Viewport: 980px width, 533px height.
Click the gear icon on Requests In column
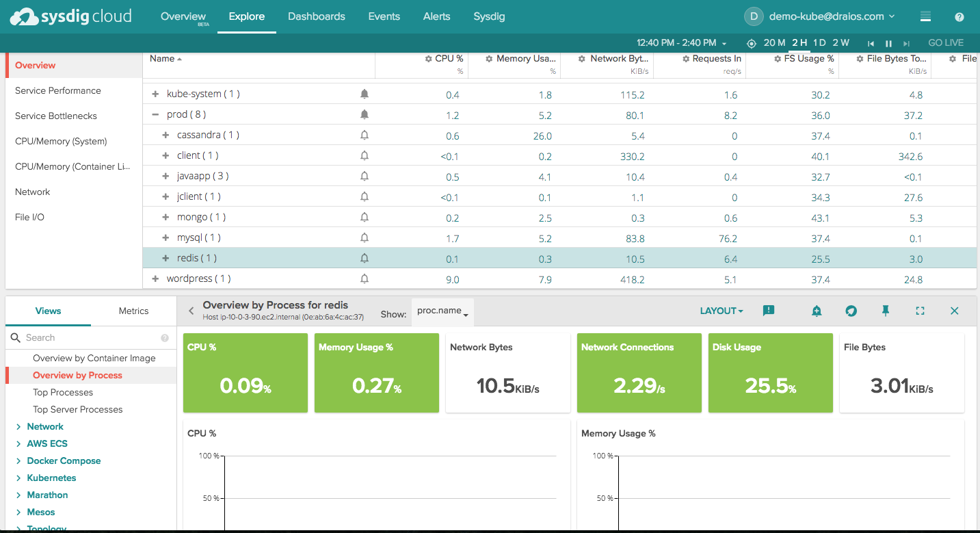[686, 59]
